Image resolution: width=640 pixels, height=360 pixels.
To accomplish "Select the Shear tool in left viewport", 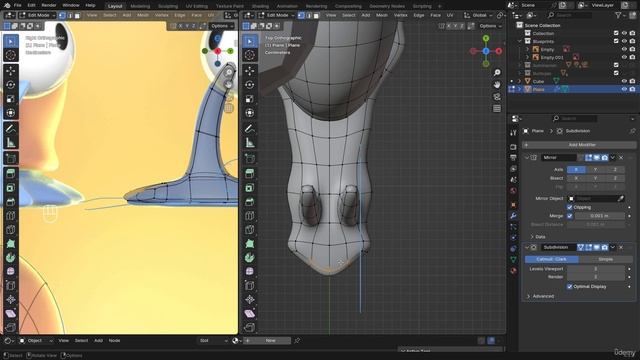I will [11, 313].
